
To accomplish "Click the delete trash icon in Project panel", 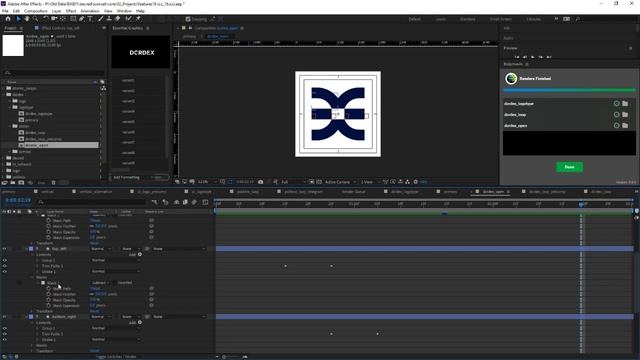I will tap(53, 183).
